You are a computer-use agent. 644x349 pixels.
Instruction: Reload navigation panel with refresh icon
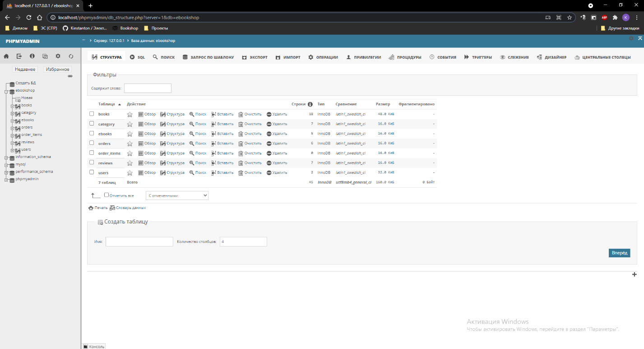coord(71,56)
